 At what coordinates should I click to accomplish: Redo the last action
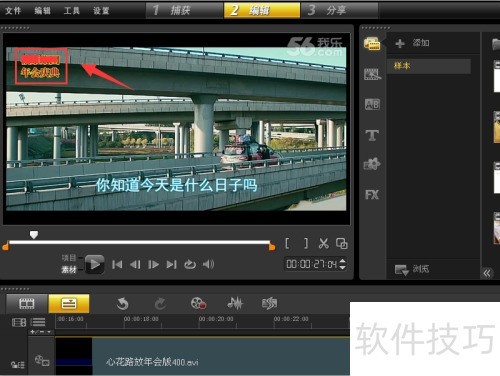160,304
